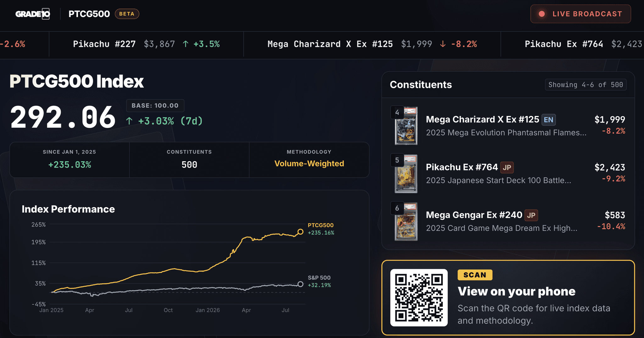Click the PTCG500 header title

click(x=89, y=14)
